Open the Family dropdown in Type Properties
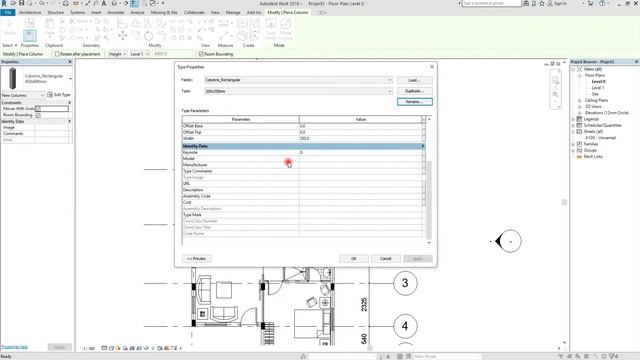This screenshot has height=360, width=640. tap(389, 80)
